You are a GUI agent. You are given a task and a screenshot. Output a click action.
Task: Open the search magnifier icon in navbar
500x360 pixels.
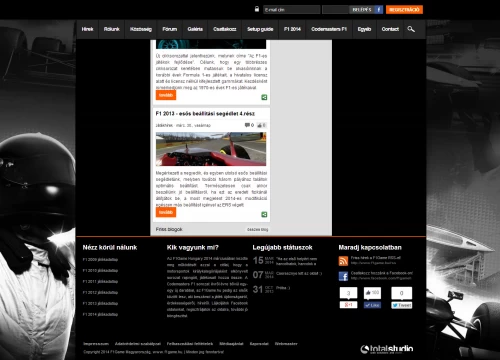coord(411,29)
